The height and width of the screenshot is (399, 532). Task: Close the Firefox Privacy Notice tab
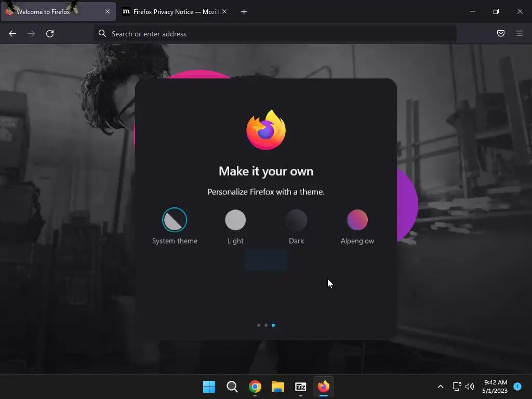tap(224, 11)
